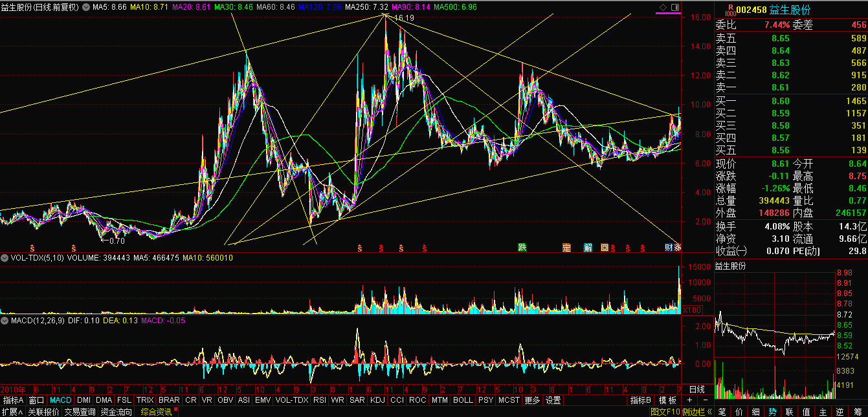
Task: Click the magenta line swatch under icons
Action: (669, 14)
